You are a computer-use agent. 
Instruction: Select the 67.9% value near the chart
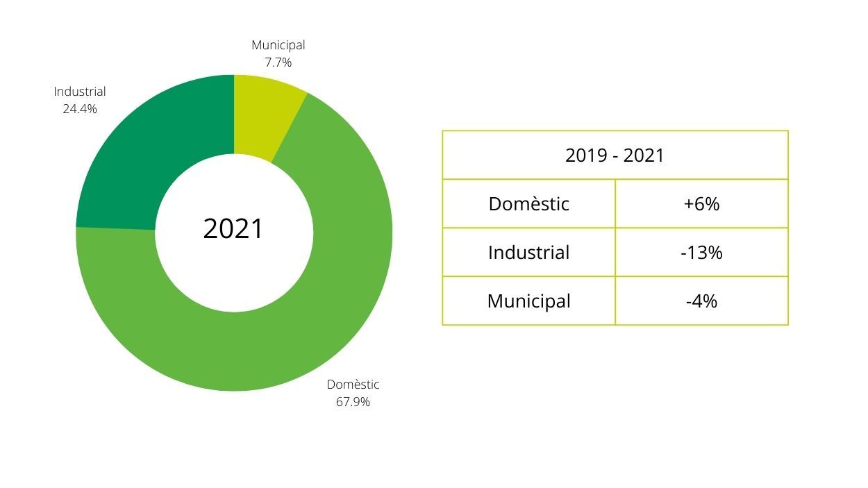353,402
